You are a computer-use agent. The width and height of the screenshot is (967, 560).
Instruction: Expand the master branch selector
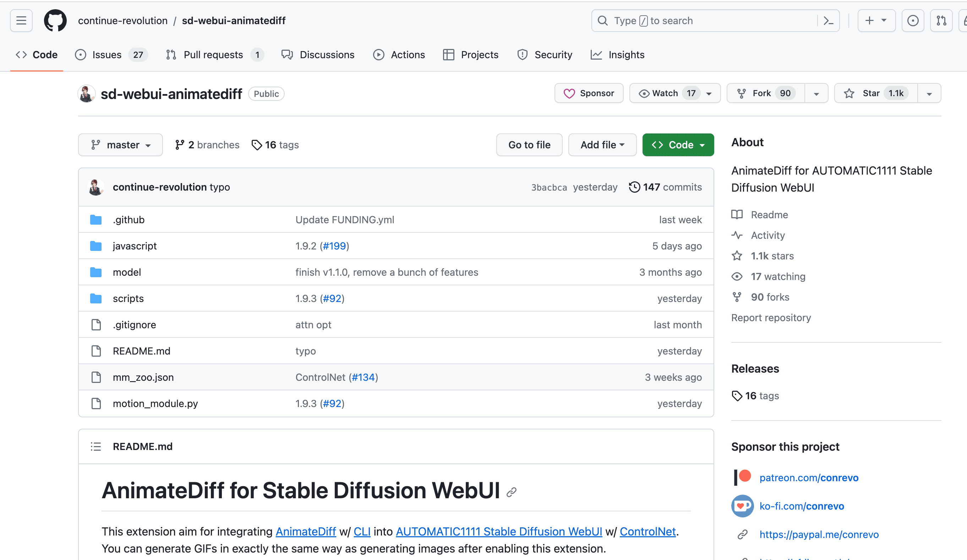point(120,145)
